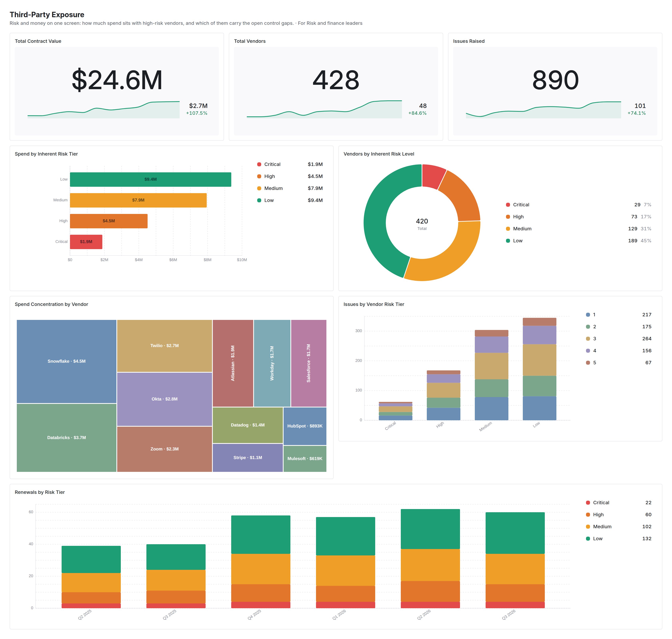Select the Low $9.4M spend bar
Screen dimensions: 672x639
click(150, 180)
